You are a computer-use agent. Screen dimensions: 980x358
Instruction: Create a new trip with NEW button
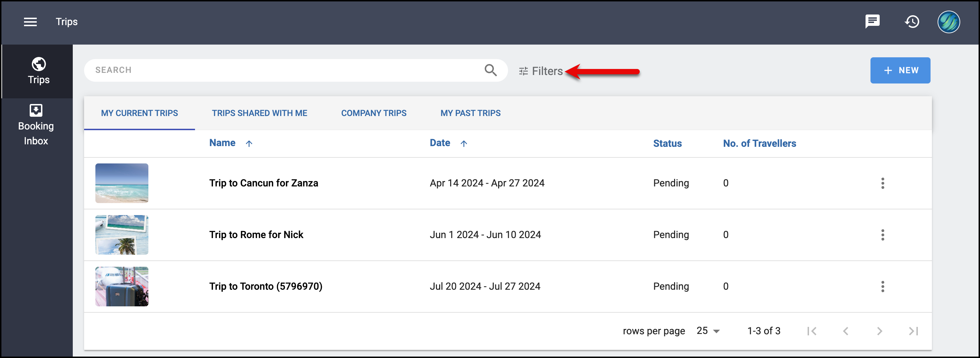(x=900, y=70)
